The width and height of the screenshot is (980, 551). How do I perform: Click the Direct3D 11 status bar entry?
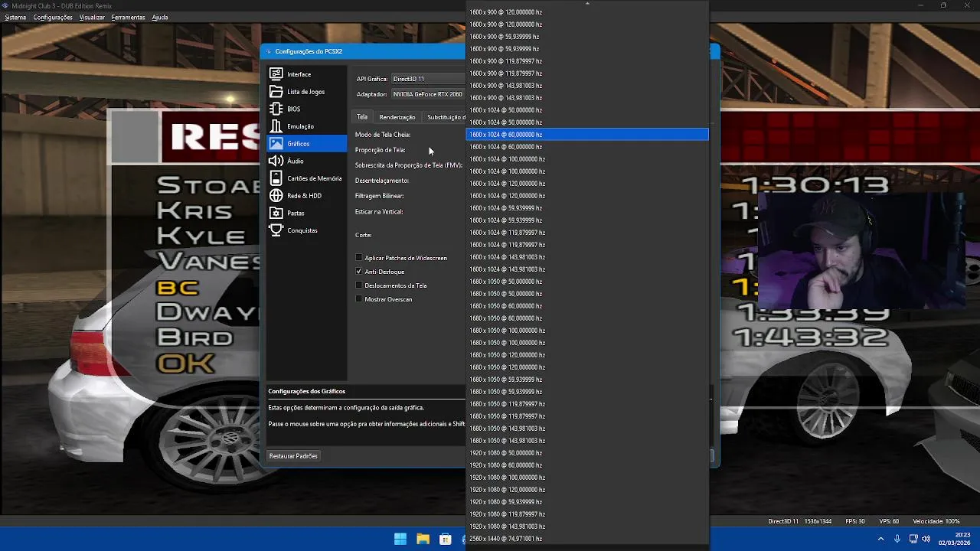(782, 521)
